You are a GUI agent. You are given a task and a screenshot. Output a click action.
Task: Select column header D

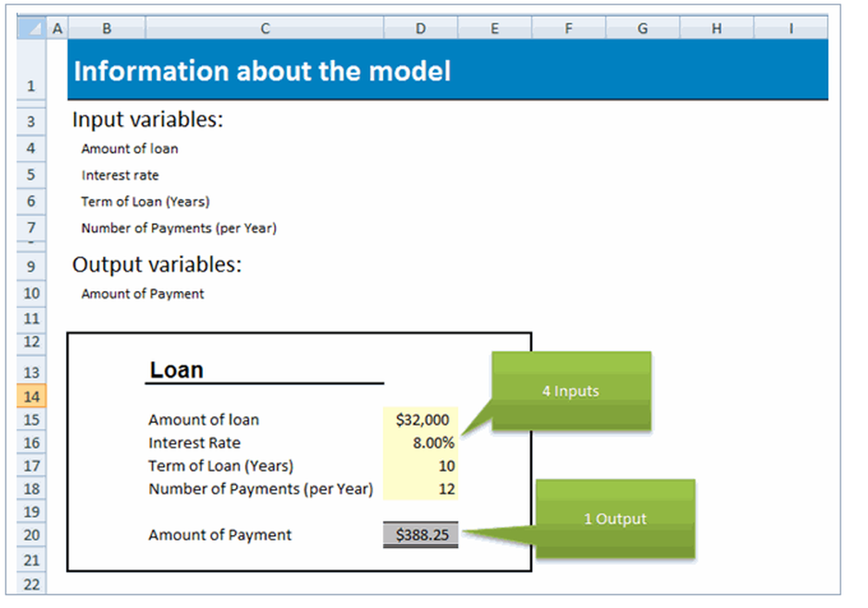point(420,27)
